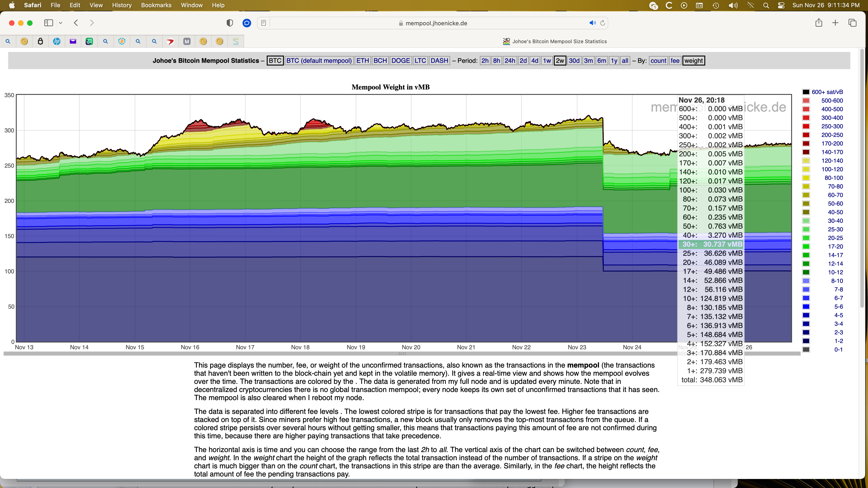Switch to the LTC mempool
This screenshot has height=488, width=868.
tap(420, 61)
